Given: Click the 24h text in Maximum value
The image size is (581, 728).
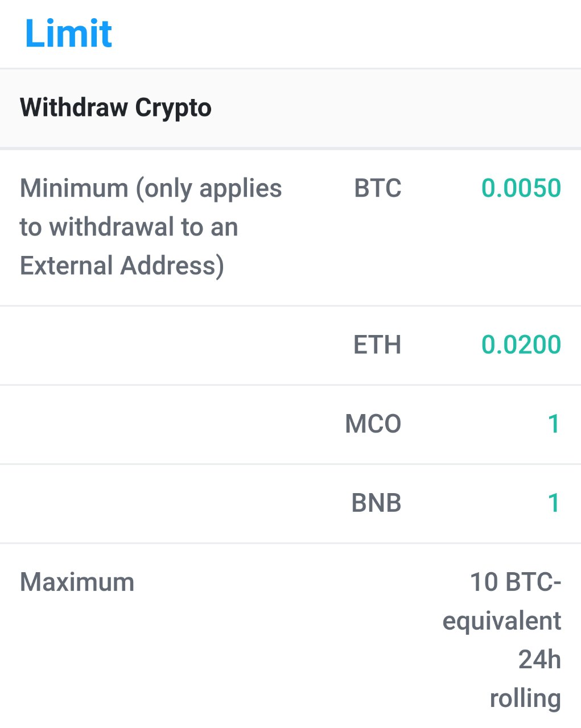Looking at the screenshot, I should [x=539, y=659].
